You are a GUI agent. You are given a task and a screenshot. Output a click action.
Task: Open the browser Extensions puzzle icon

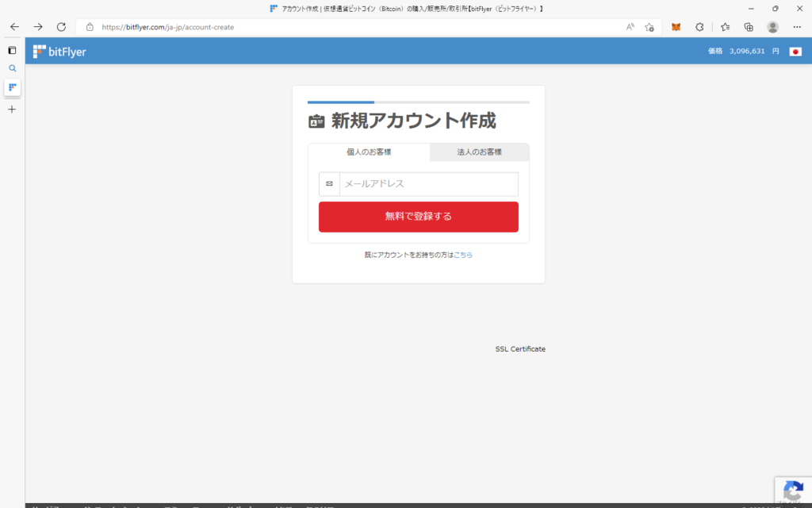pyautogui.click(x=699, y=27)
